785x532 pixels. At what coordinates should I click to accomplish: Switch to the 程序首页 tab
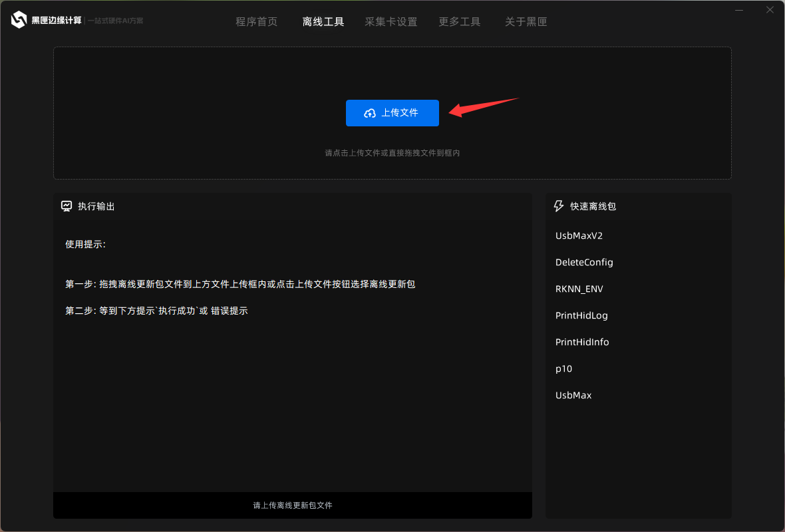[257, 21]
